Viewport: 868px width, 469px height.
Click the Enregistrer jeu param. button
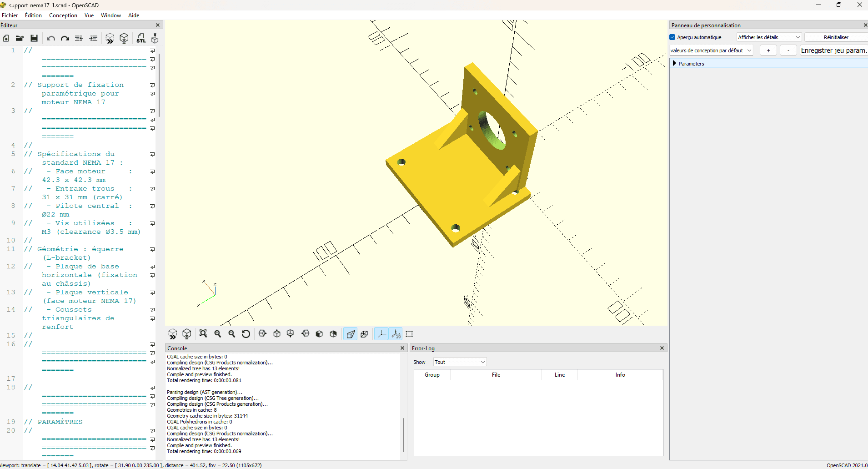click(x=833, y=50)
